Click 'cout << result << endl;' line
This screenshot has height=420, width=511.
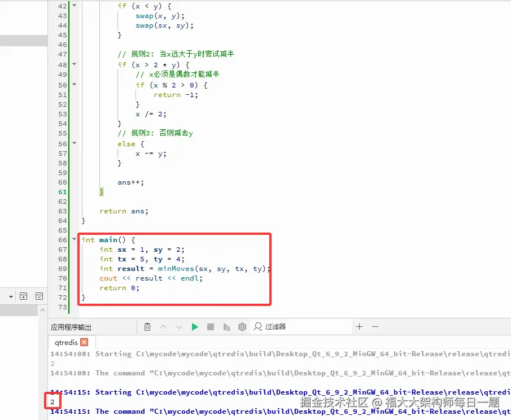(x=151, y=278)
